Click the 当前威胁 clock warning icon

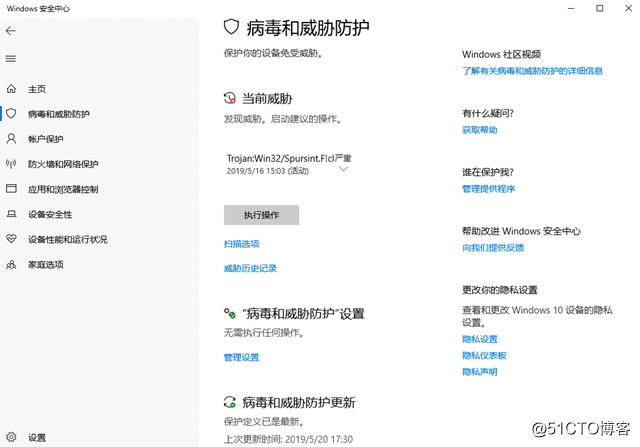pos(230,98)
